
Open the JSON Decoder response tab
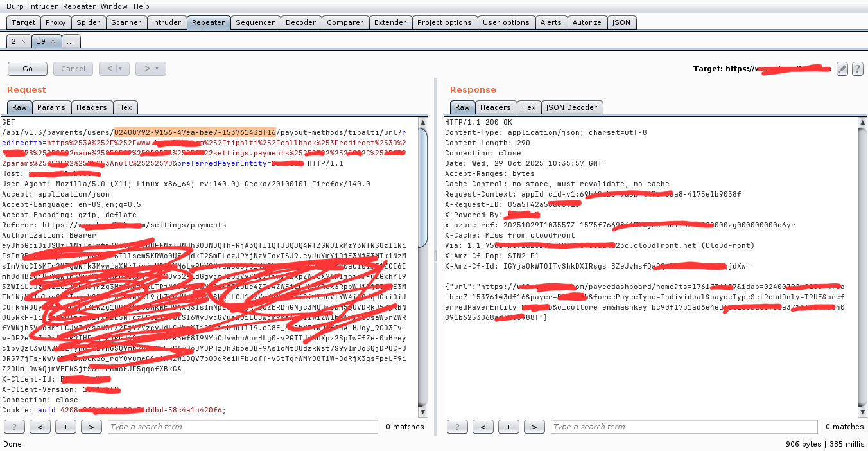571,107
